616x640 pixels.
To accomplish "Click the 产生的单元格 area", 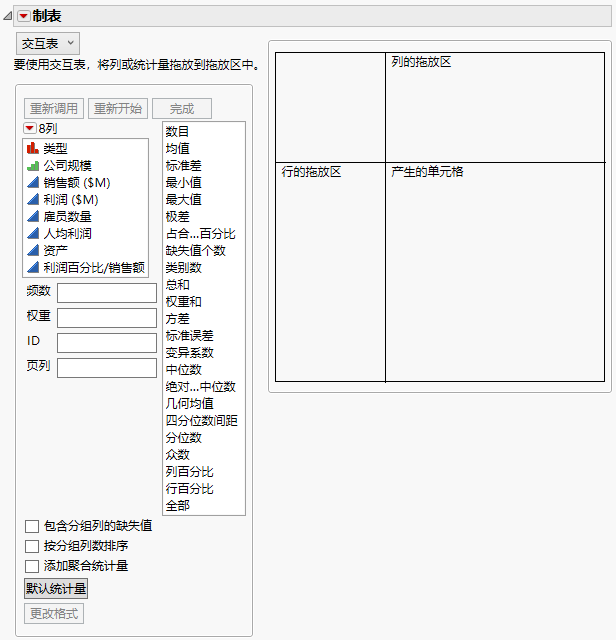I will (495, 272).
